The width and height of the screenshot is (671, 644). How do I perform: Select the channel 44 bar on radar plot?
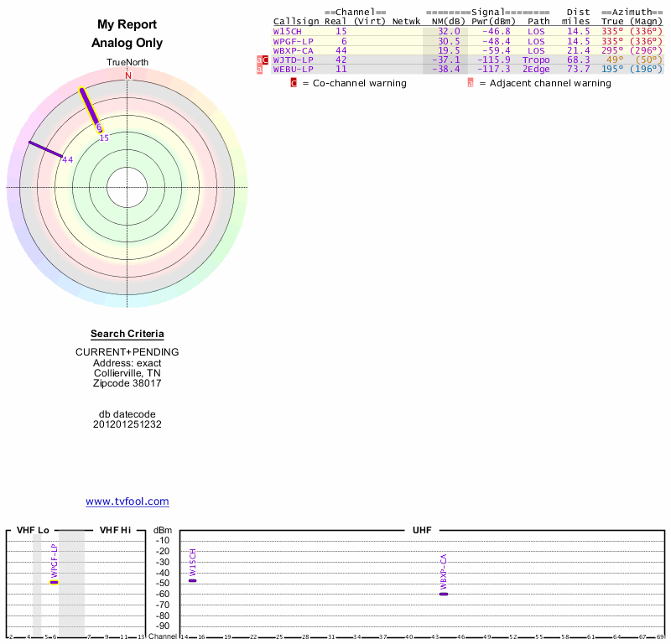pyautogui.click(x=45, y=149)
